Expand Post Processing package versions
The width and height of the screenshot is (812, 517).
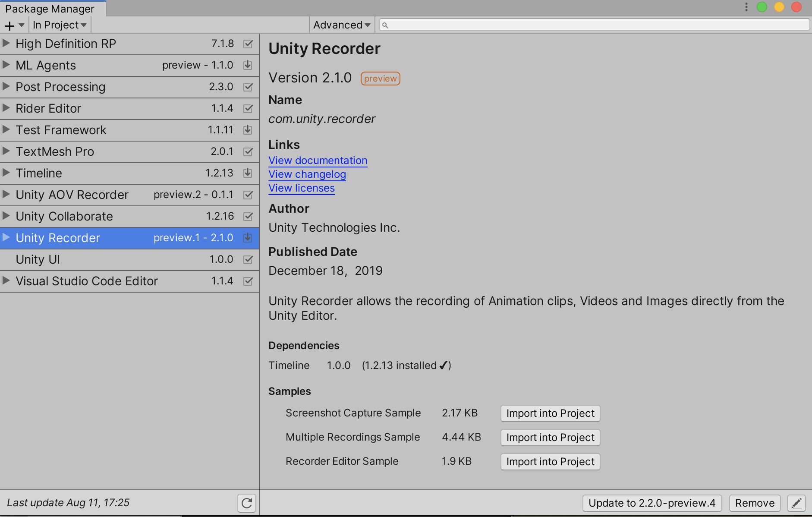click(6, 86)
